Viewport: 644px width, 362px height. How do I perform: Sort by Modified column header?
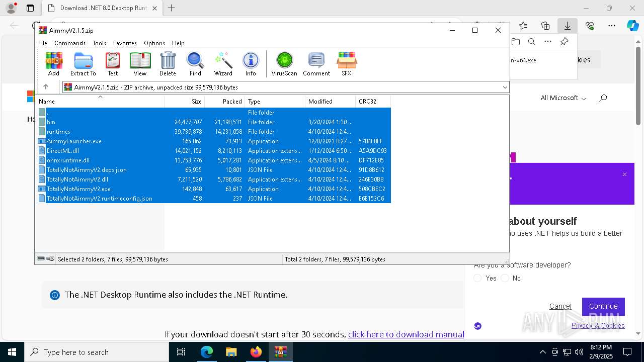(x=331, y=101)
